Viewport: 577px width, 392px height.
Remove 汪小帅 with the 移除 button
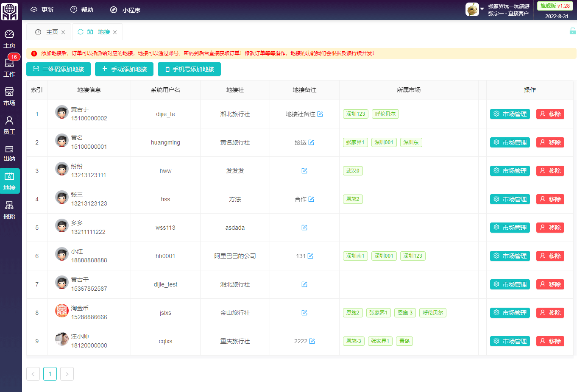click(550, 341)
